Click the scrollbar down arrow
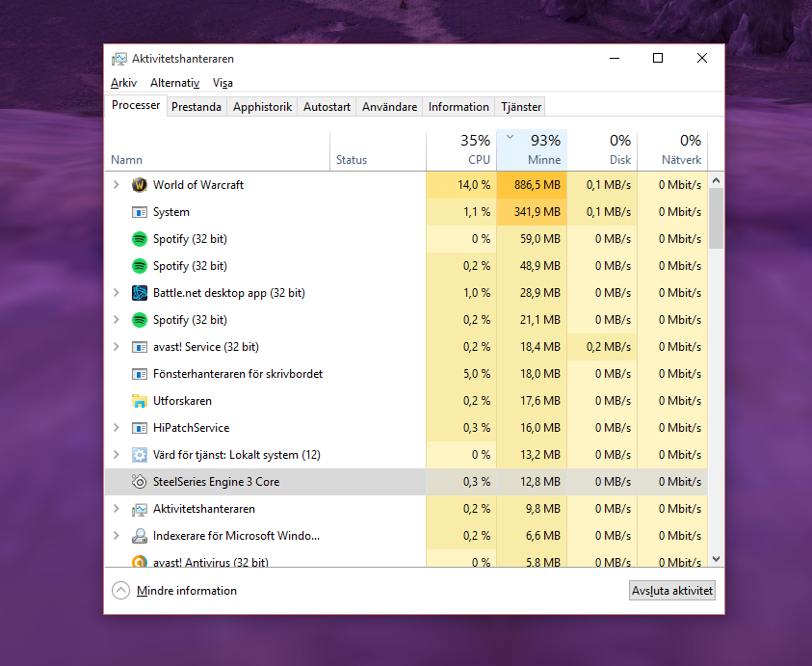 point(717,559)
